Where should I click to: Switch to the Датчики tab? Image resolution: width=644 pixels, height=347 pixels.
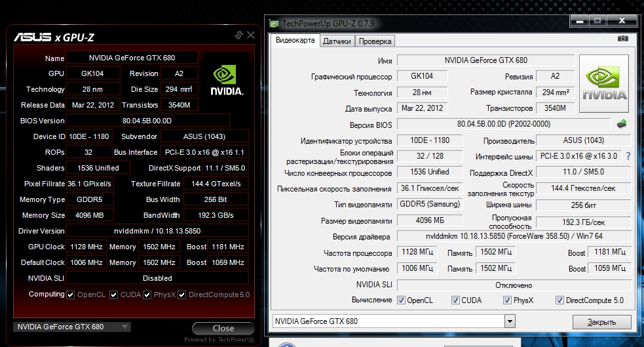(337, 41)
